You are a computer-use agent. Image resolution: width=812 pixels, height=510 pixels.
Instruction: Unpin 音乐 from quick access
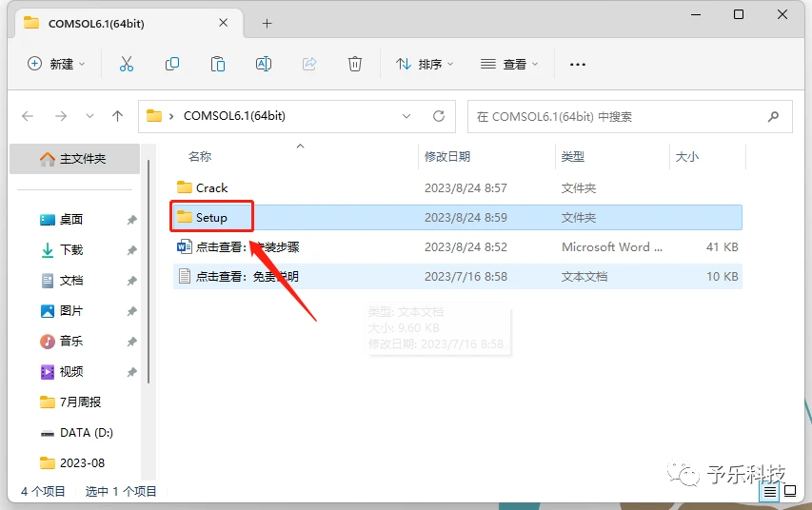point(131,342)
